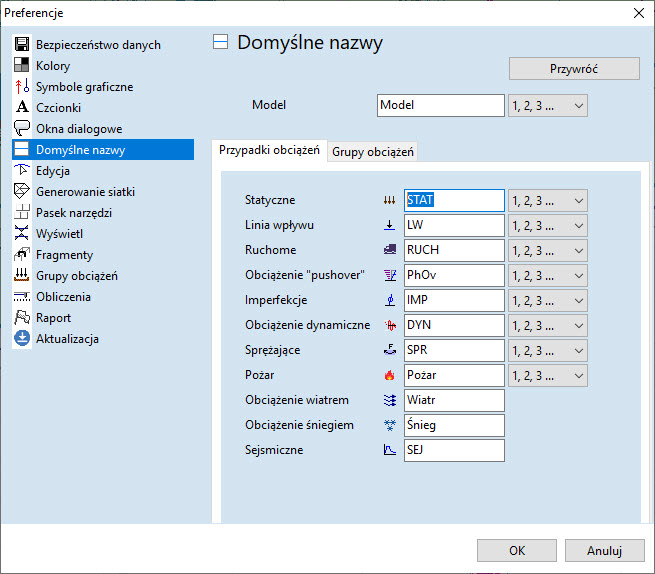Select the Przypadki obciążeń tab

pos(269,151)
